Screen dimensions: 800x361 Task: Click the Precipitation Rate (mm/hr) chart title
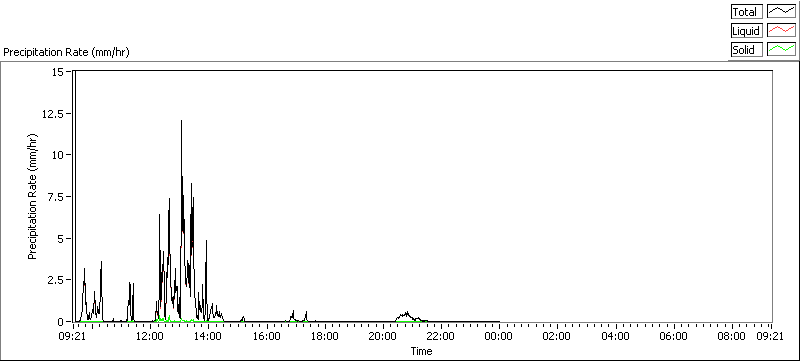click(66, 52)
